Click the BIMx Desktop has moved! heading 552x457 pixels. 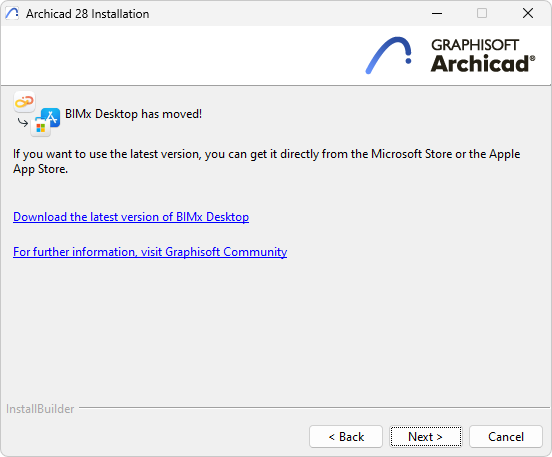tap(133, 114)
